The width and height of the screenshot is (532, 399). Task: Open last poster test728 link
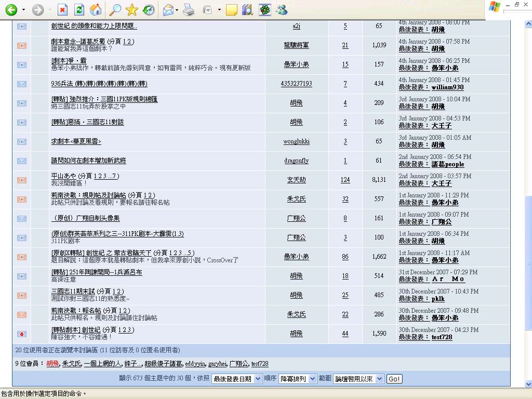[x=442, y=337]
